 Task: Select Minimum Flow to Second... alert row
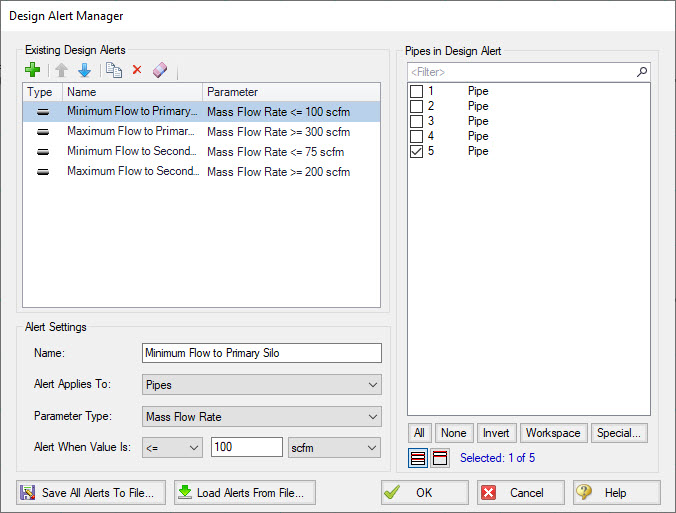(x=201, y=152)
